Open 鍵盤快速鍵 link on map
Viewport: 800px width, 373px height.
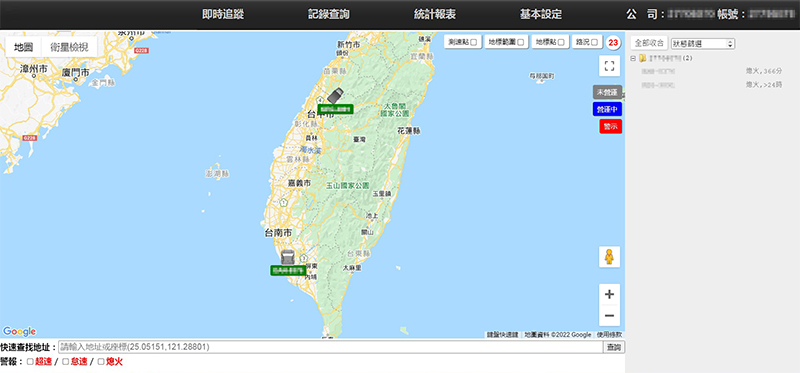[x=503, y=335]
